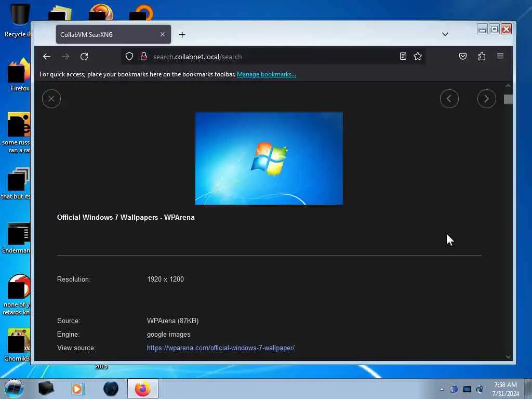Click the Windows 7 wallpaper preview image
The height and width of the screenshot is (399, 532).
click(x=269, y=158)
